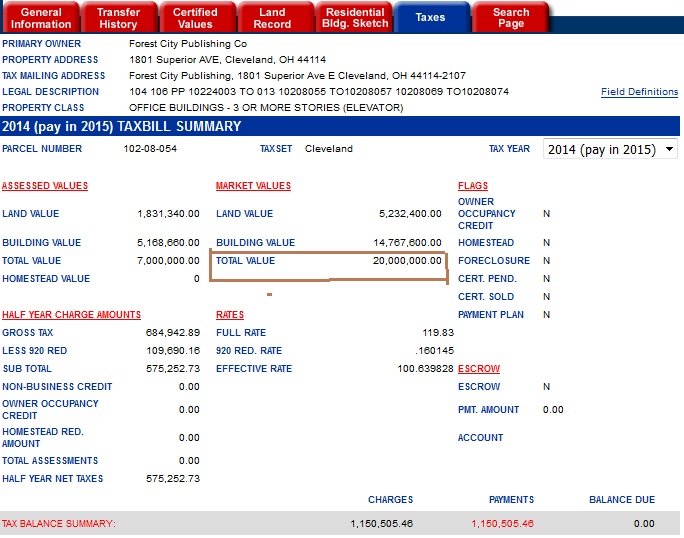Viewport: 684px width, 538px height.
Task: Click the Tax Balance Summary label
Action: click(x=58, y=523)
